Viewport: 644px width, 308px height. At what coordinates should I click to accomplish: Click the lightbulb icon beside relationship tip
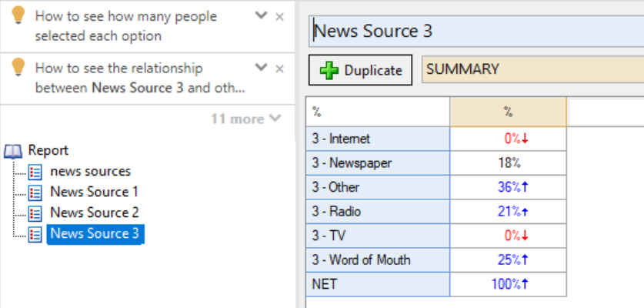[x=18, y=69]
